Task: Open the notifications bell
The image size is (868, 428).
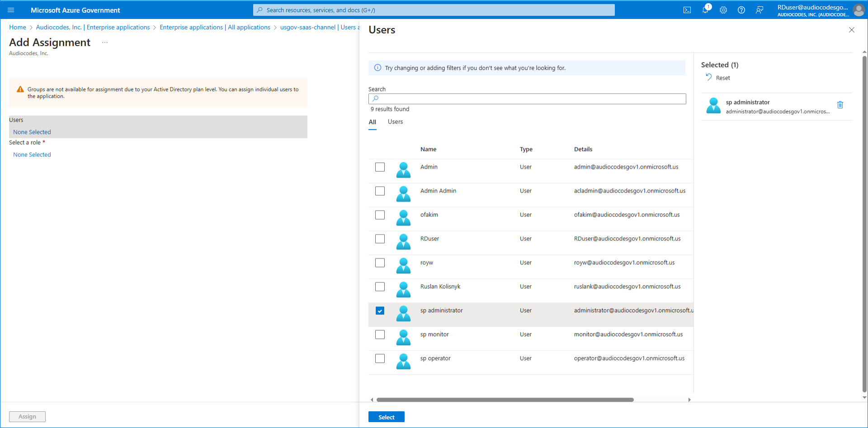Action: (x=705, y=10)
